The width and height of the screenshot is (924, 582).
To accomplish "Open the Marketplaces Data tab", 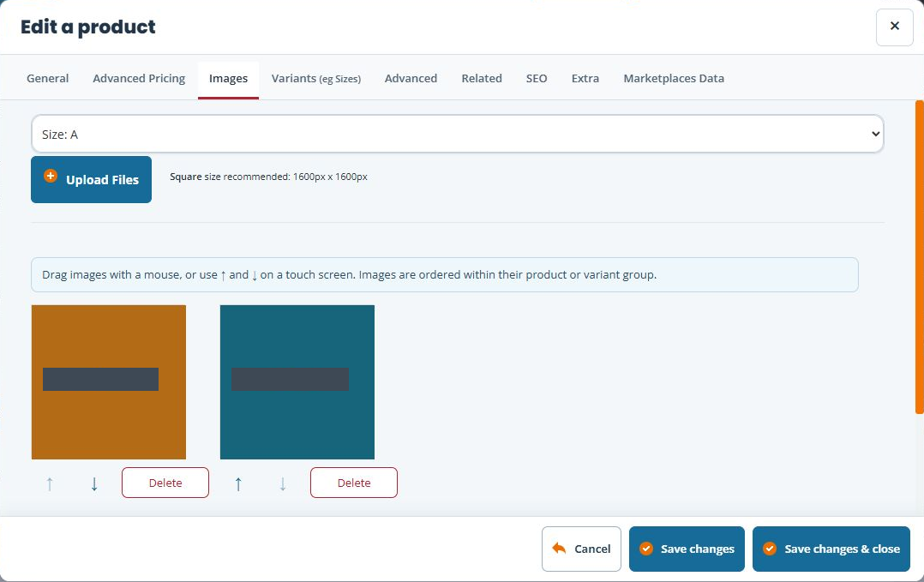I will pos(674,78).
